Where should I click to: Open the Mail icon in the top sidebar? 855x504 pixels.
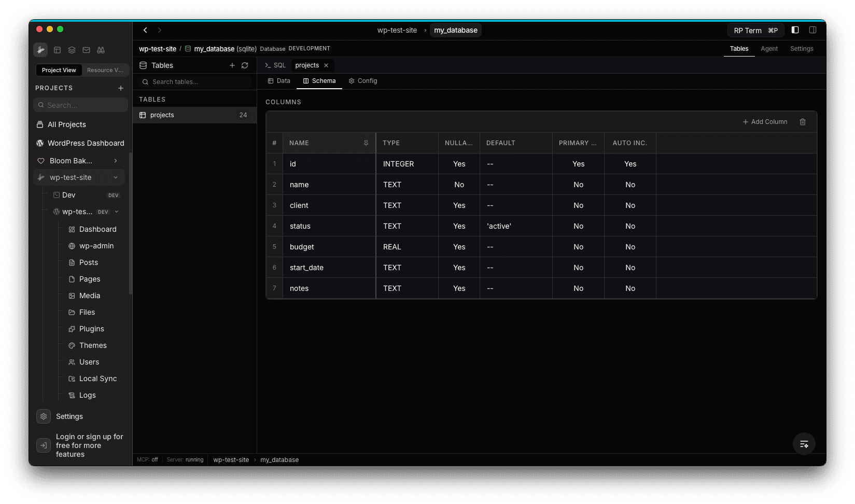(87, 50)
